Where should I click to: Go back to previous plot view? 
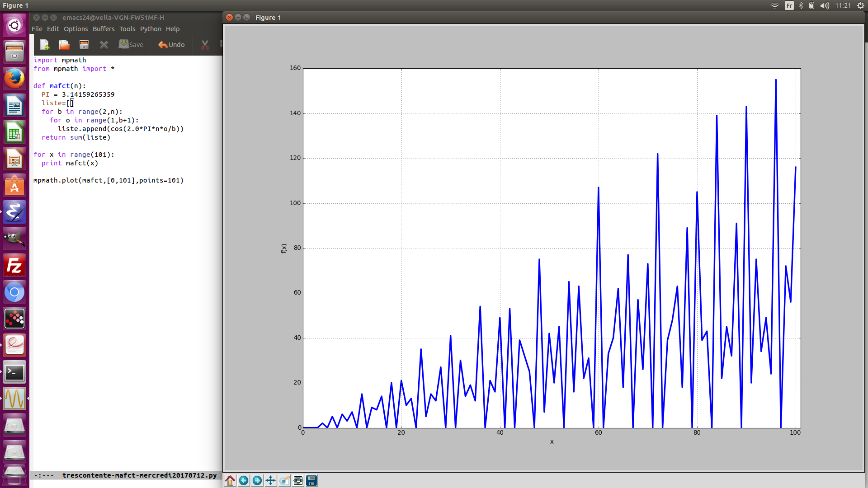[244, 480]
